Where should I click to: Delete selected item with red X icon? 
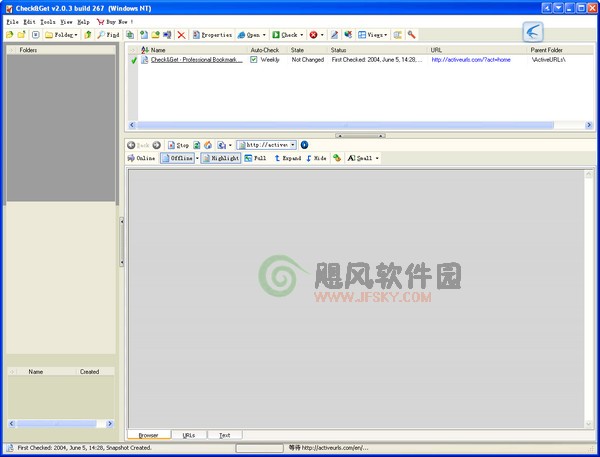coord(181,35)
